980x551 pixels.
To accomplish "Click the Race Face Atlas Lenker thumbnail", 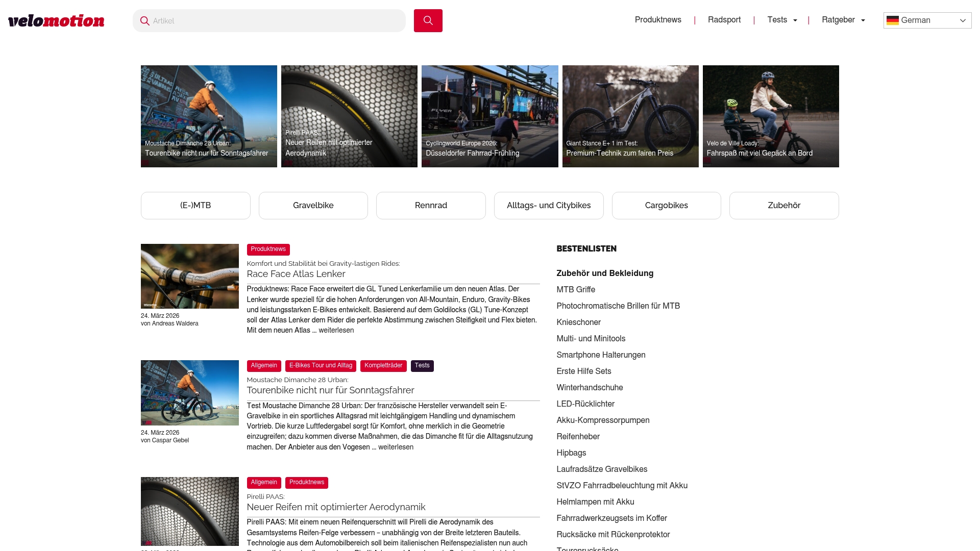I will click(x=189, y=276).
